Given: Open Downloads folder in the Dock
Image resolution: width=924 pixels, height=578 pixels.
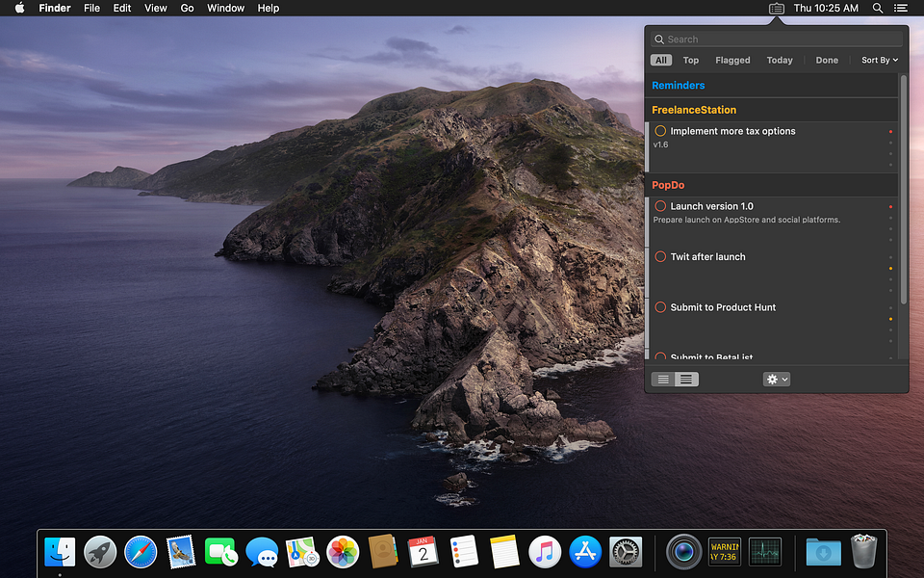Looking at the screenshot, I should click(x=823, y=552).
